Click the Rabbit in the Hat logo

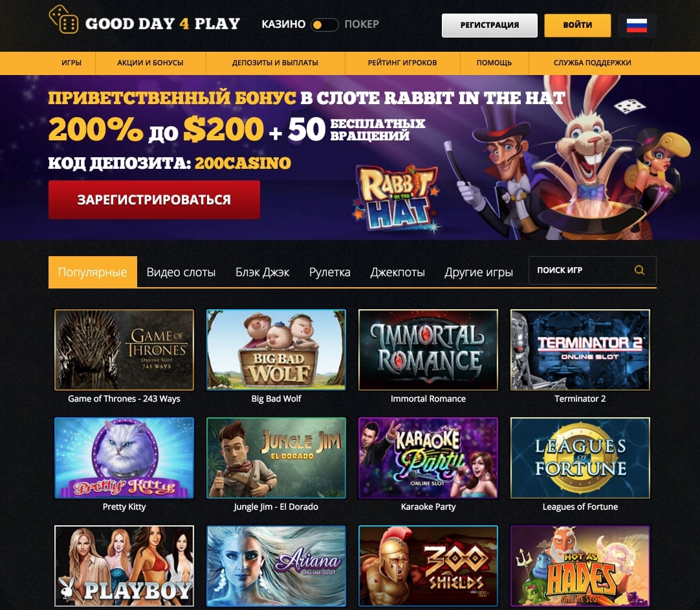pos(397,198)
